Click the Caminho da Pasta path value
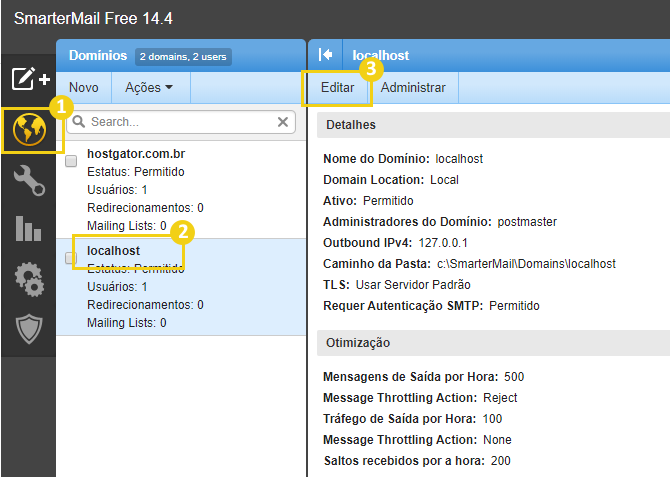 tap(526, 264)
